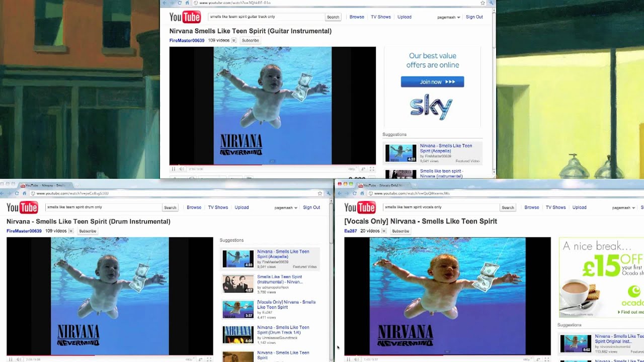Open '[Vocals Only] Nirvana' suggestion in Drum window

(286, 305)
